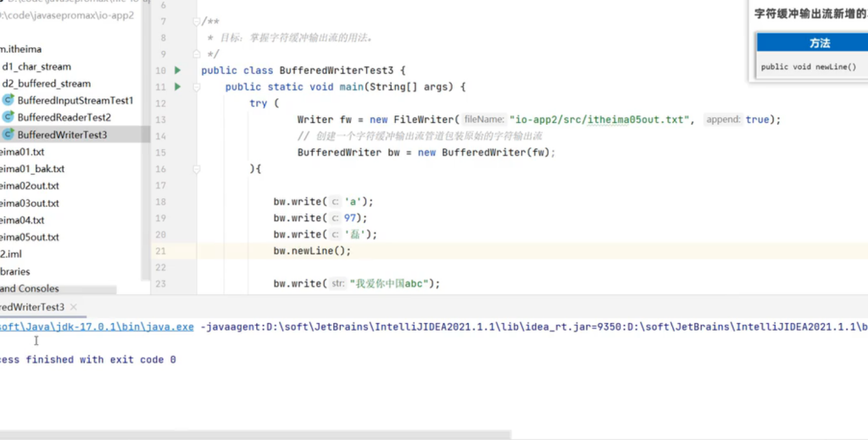The width and height of the screenshot is (868, 440).
Task: Close the BufferedWriterTest3 run tab
Action: pos(74,307)
